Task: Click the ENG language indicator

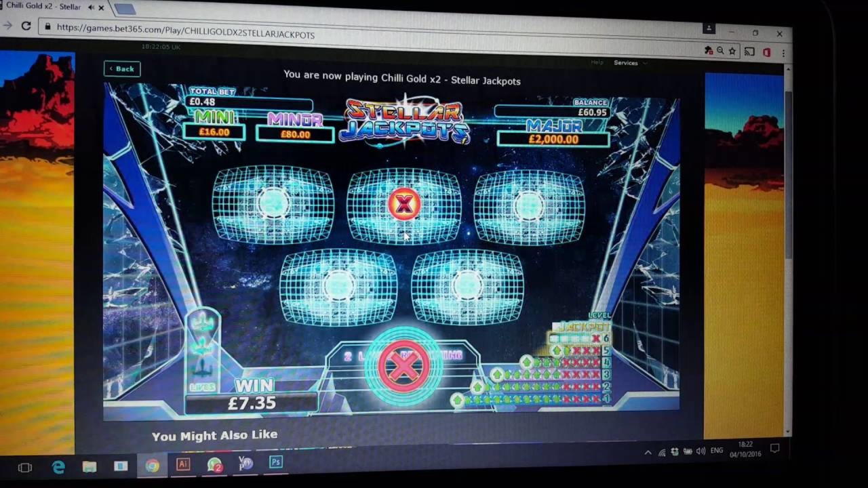Action: tap(717, 451)
